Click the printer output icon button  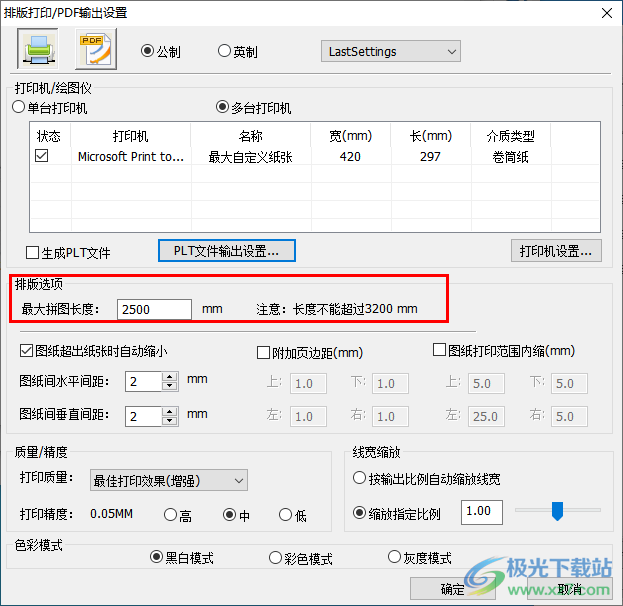[x=38, y=48]
